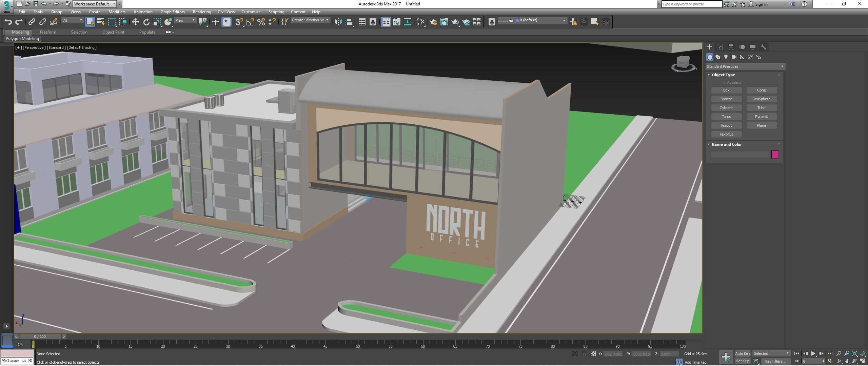Switch to Lights category icon

click(x=726, y=57)
